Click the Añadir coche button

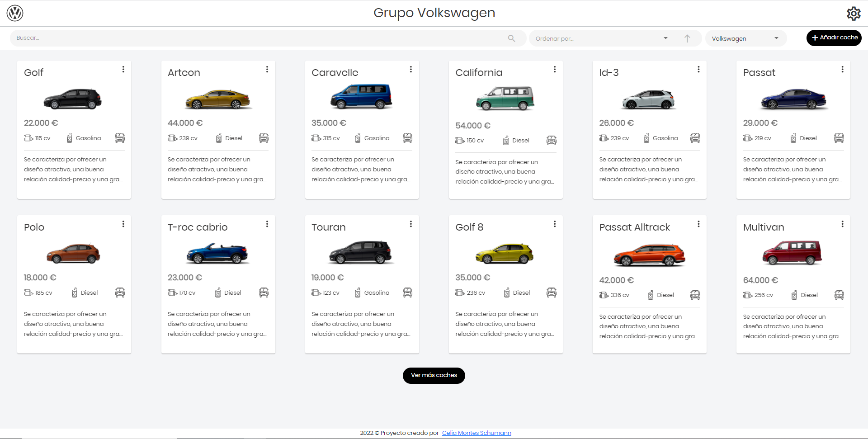coord(834,38)
